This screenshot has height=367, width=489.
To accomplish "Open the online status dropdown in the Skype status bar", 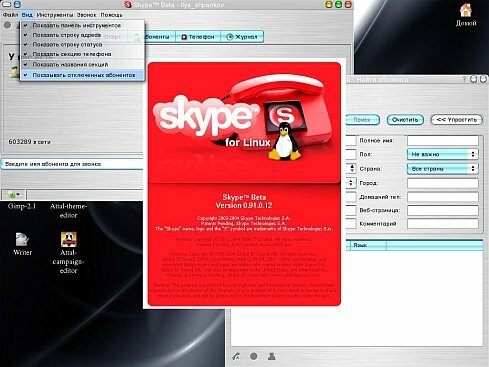I will pyautogui.click(x=14, y=194).
